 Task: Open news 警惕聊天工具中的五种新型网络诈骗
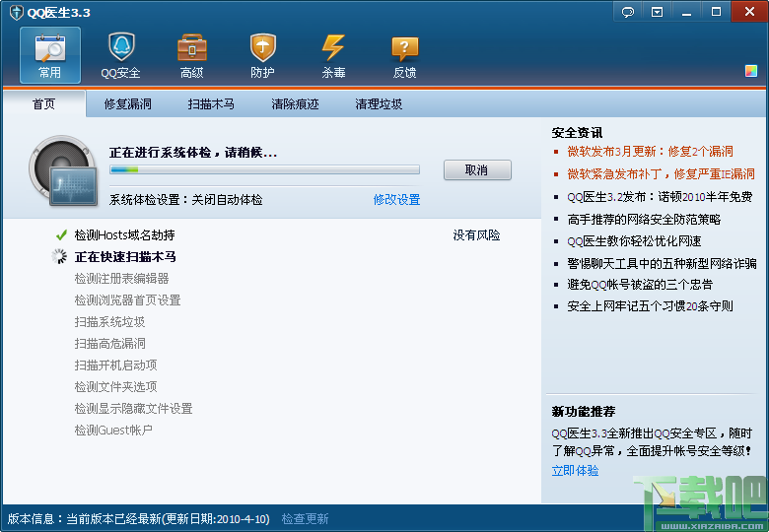[662, 264]
